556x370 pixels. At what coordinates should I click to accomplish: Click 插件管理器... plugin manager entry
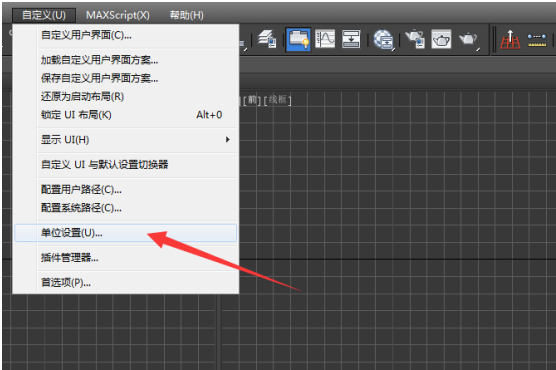126,258
